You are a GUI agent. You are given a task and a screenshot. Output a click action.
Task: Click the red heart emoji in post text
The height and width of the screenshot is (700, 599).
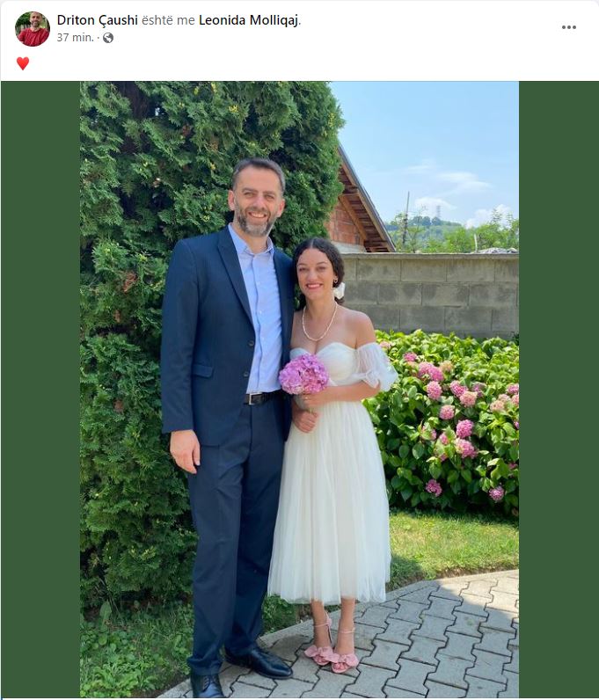pyautogui.click(x=23, y=63)
